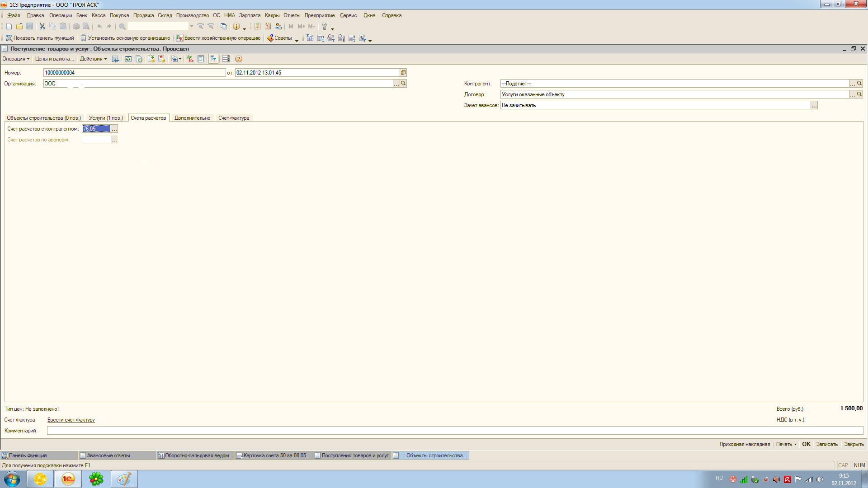Switch to the Услуги (1 поз.) tab
Image resolution: width=868 pixels, height=488 pixels.
click(x=106, y=118)
